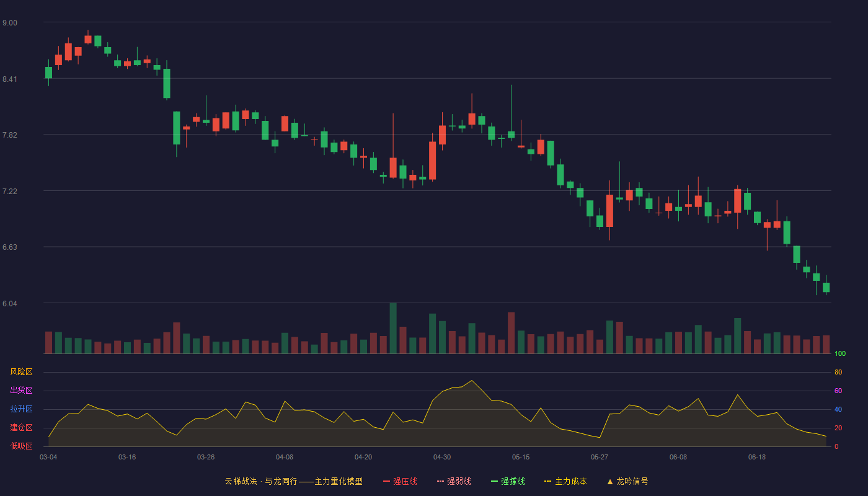The image size is (868, 496).
Task: Click the last green candlestick on the right
Action: tap(826, 287)
